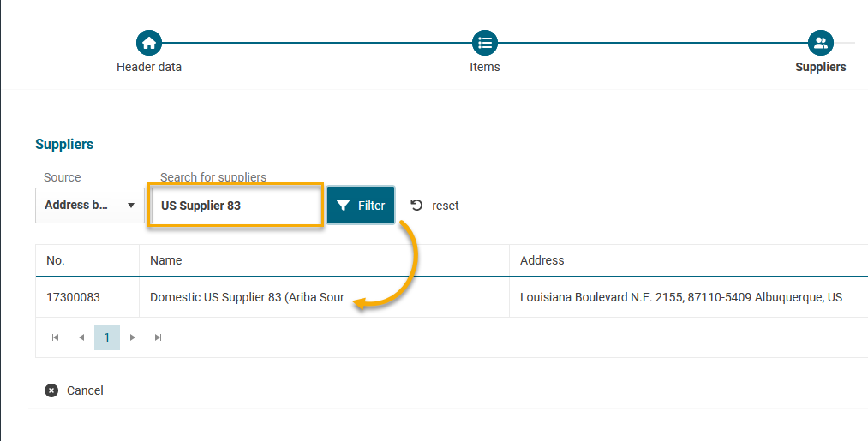Focus the Search for suppliers field
The image size is (868, 441).
[236, 206]
